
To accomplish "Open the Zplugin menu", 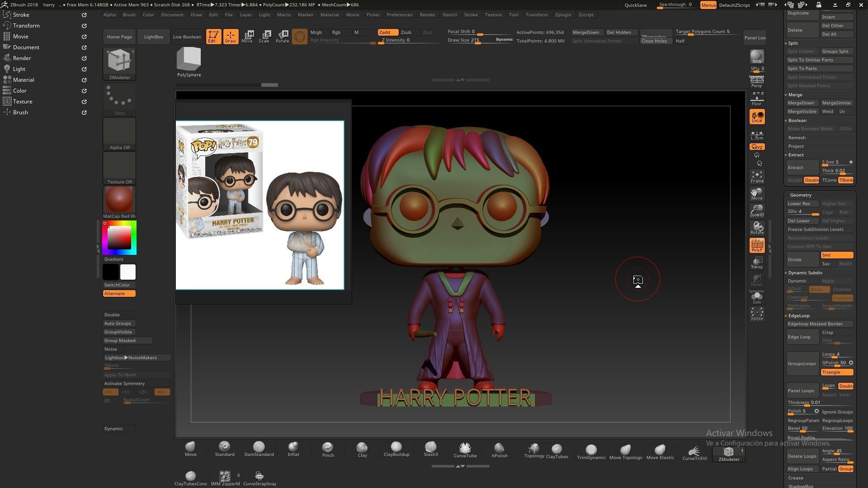I will click(x=562, y=14).
